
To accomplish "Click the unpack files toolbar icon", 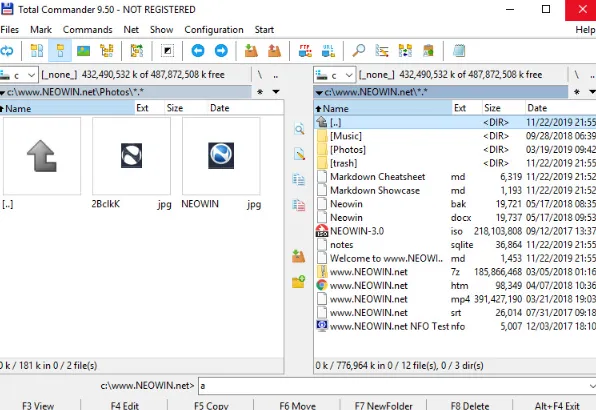I will pos(274,51).
